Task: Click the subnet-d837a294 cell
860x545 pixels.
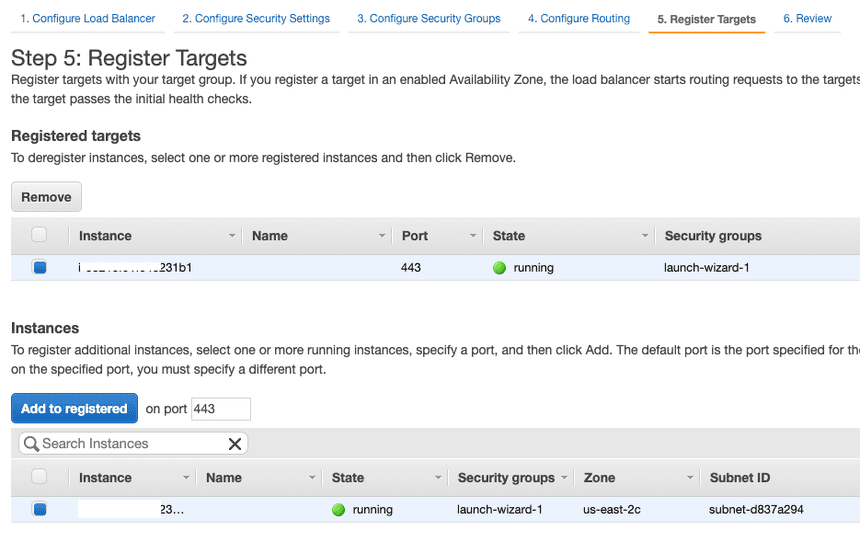Action: point(756,509)
